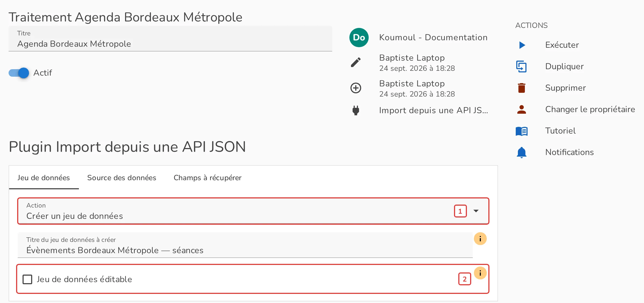The image size is (644, 303).
Task: Click the Import depuis une API JS... text
Action: tap(433, 110)
